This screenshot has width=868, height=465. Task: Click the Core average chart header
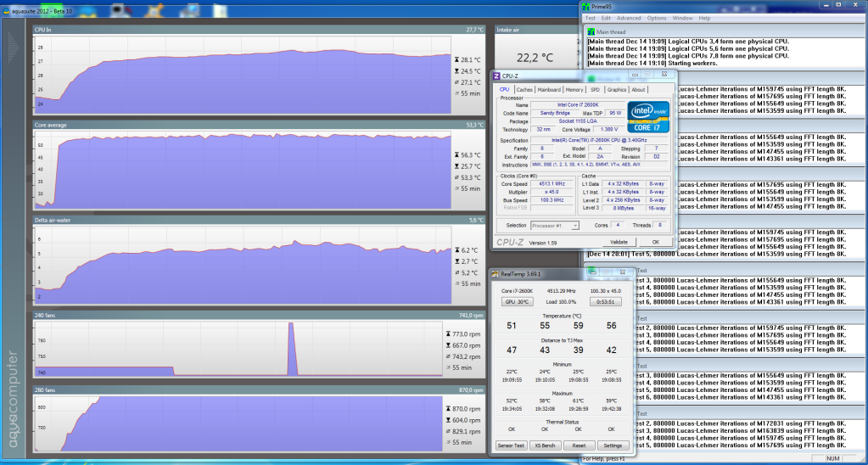pos(259,125)
